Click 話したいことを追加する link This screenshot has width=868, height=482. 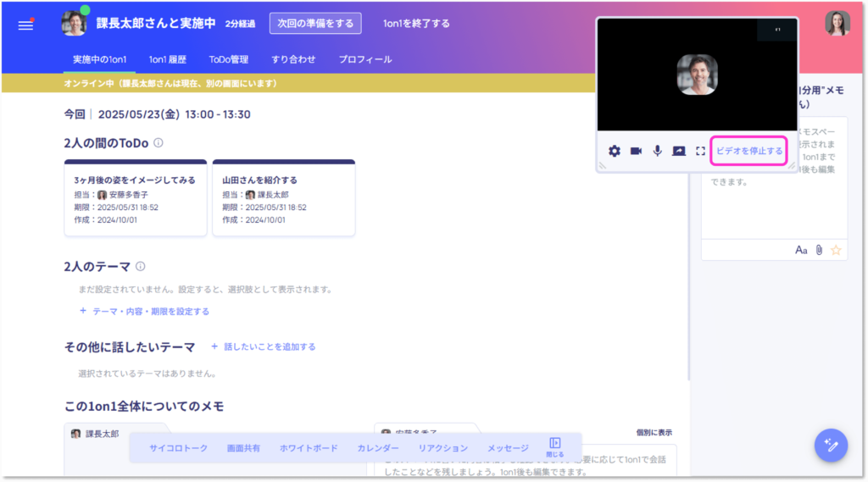click(x=264, y=346)
